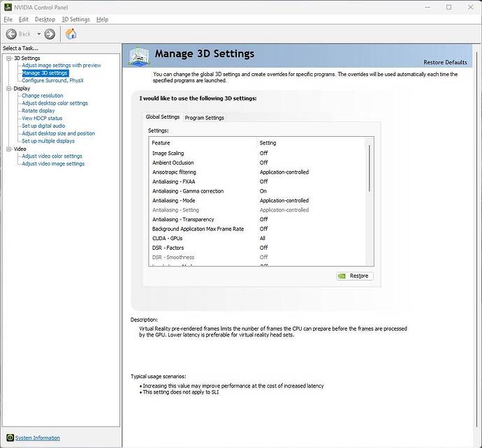This screenshot has width=482, height=448.
Task: Switch to the Program Settings tab
Action: click(204, 117)
